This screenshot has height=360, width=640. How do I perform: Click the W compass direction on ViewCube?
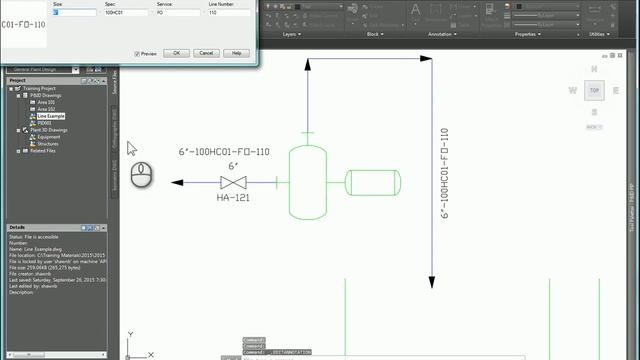pyautogui.click(x=573, y=90)
